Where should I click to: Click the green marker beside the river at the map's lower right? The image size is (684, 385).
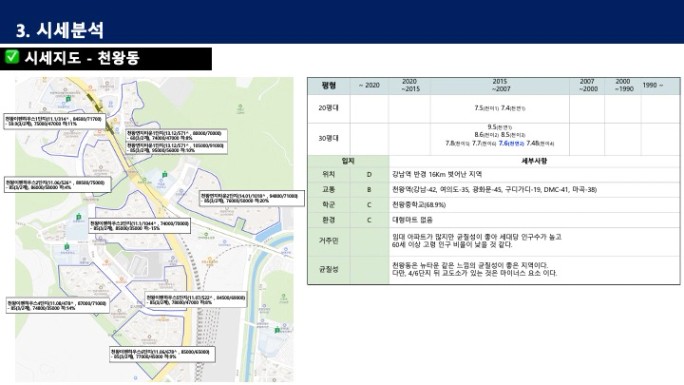click(x=277, y=330)
